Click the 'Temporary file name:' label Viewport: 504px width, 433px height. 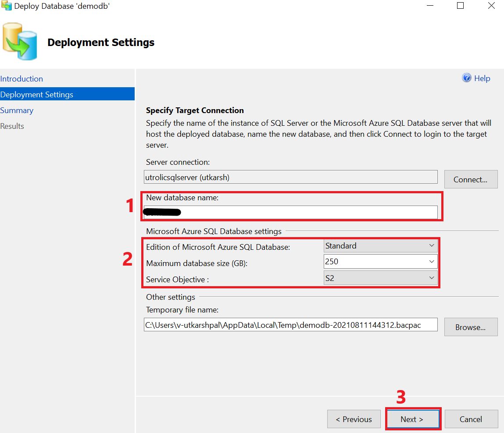pyautogui.click(x=182, y=310)
